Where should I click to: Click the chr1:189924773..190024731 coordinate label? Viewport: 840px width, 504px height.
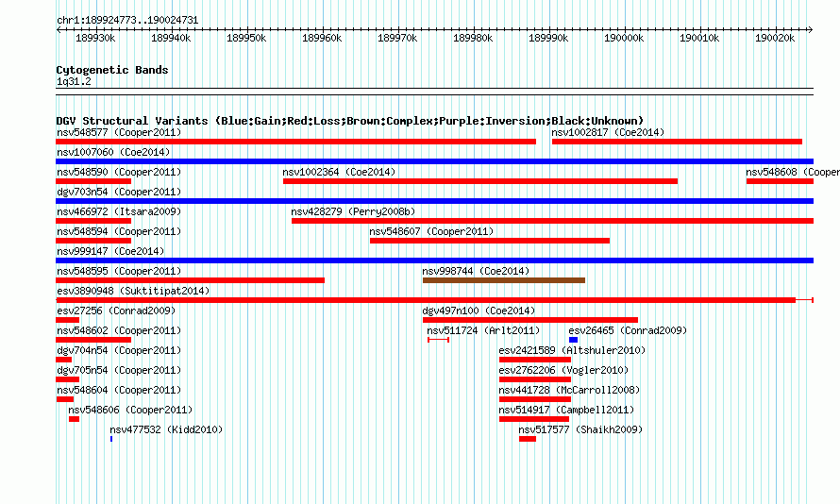[127, 20]
